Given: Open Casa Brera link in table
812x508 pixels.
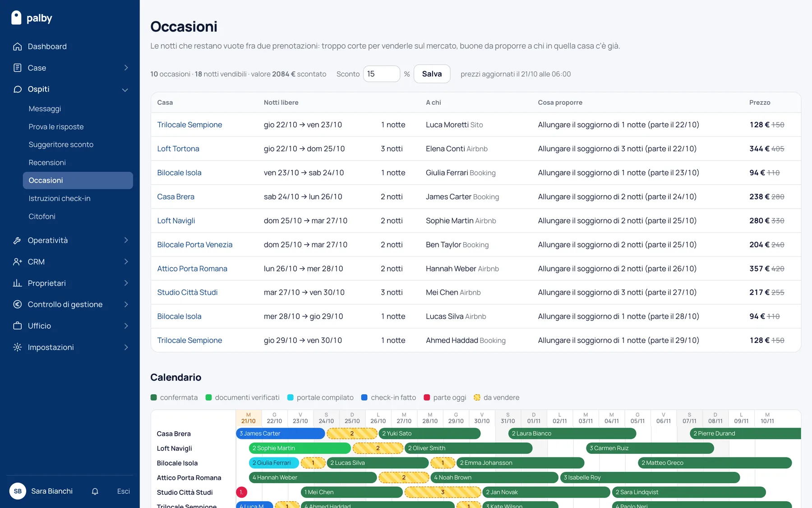Looking at the screenshot, I should point(175,196).
